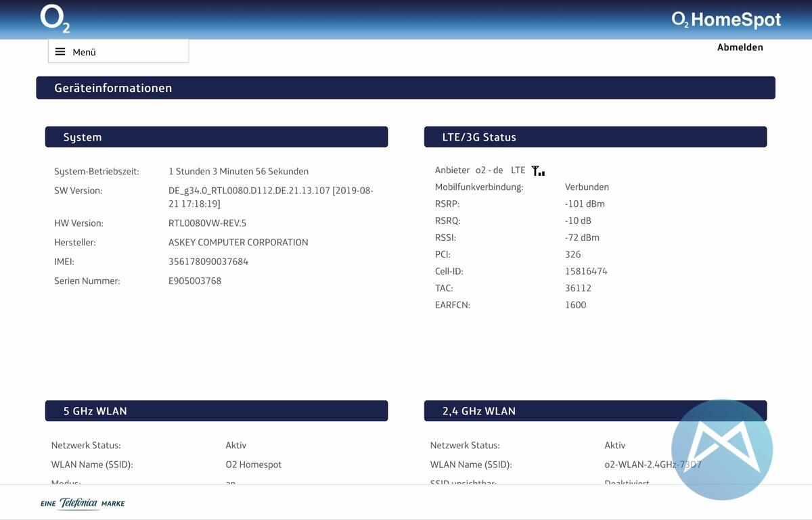
Task: Click the O2 logo in header
Action: 55,19
